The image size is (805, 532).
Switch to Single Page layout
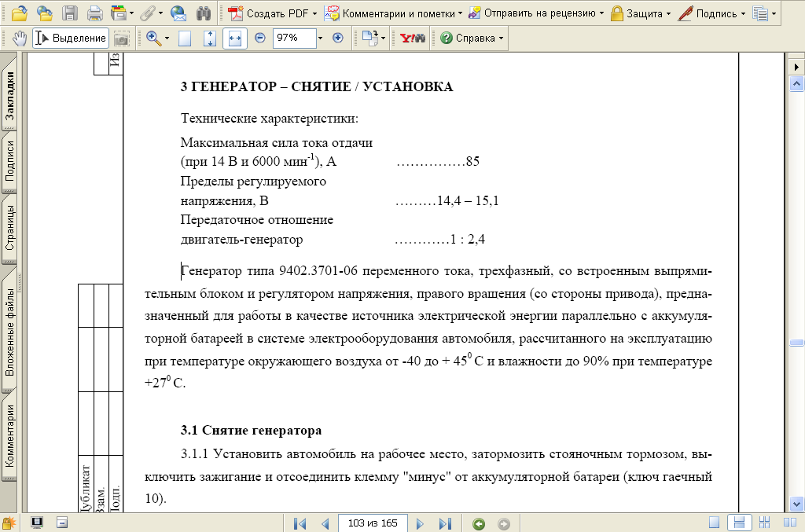[714, 523]
